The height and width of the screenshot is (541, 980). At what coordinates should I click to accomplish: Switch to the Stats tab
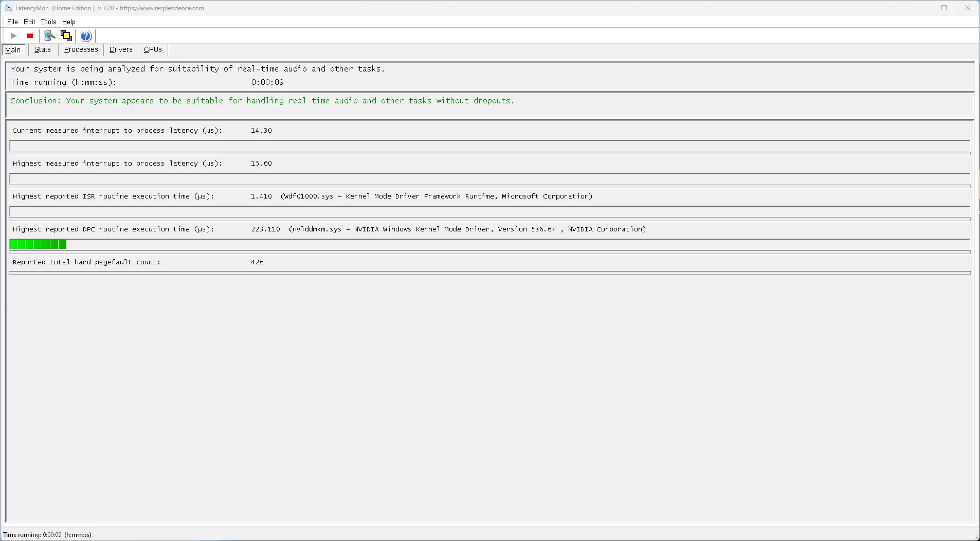(43, 49)
